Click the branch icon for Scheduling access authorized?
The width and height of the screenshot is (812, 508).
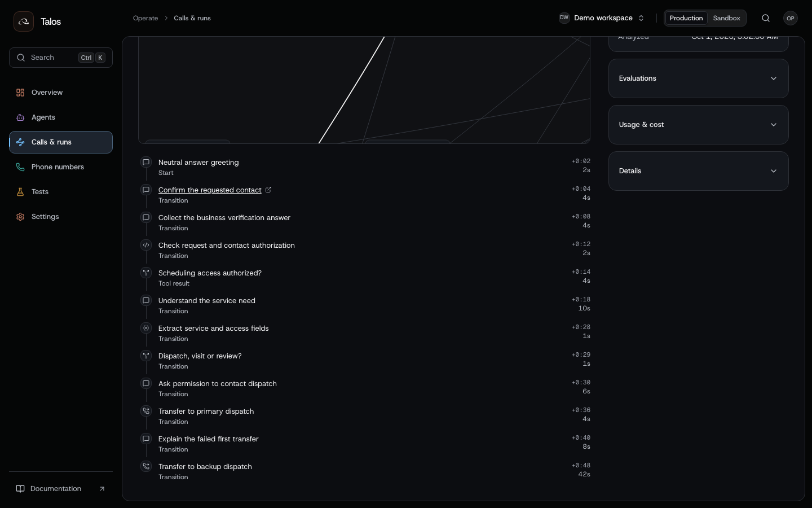(x=146, y=273)
